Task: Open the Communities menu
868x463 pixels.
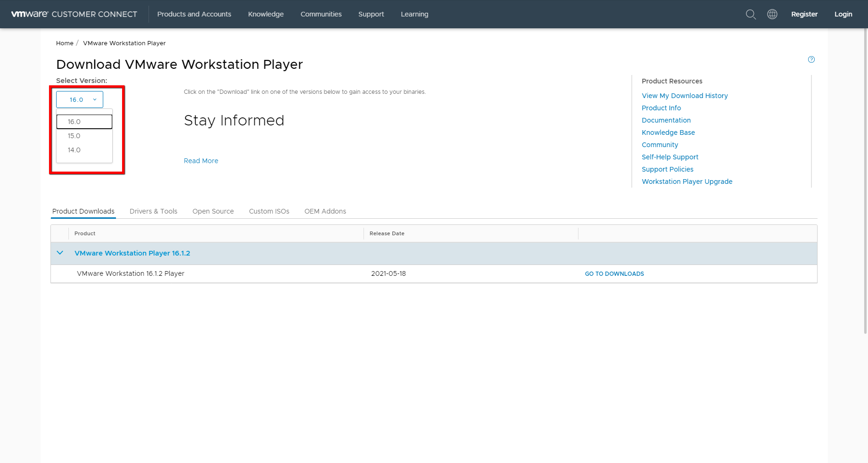Action: click(x=321, y=14)
